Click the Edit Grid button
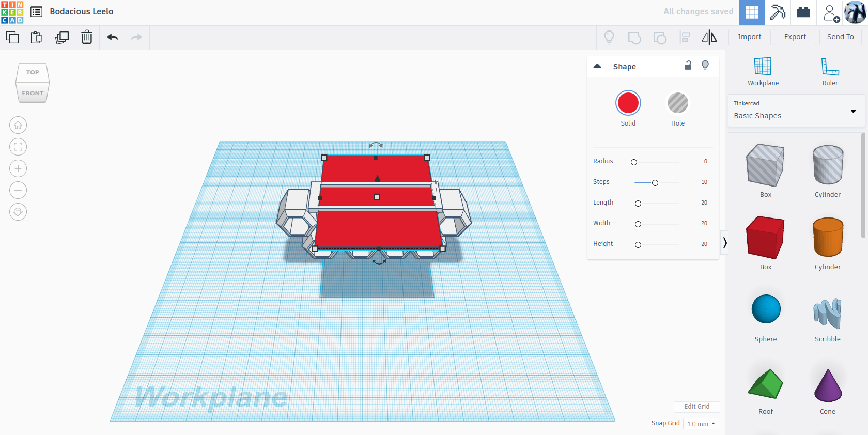The height and width of the screenshot is (435, 868). pyautogui.click(x=697, y=407)
